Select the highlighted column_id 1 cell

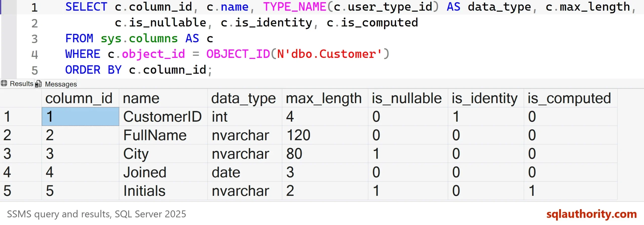(x=80, y=117)
